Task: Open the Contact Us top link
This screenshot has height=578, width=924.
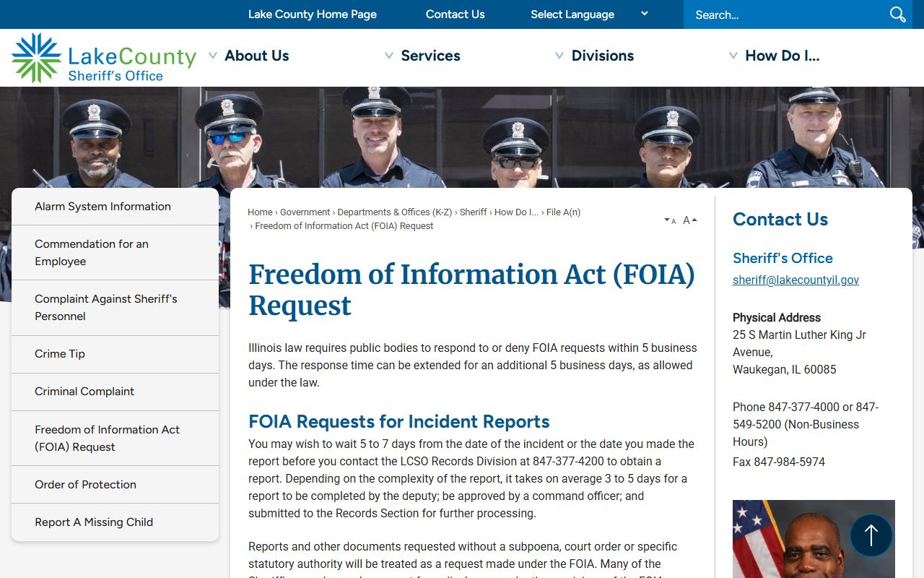Action: point(456,14)
